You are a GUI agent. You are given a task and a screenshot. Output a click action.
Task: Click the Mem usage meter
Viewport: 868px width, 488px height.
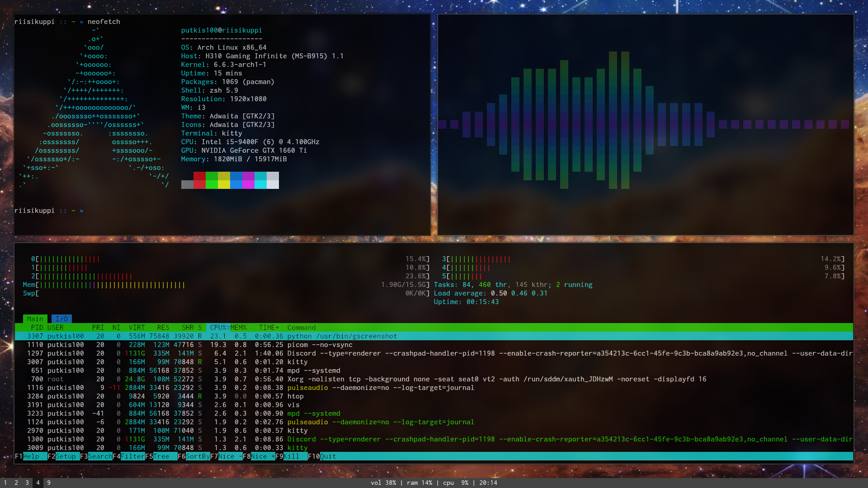coord(226,285)
